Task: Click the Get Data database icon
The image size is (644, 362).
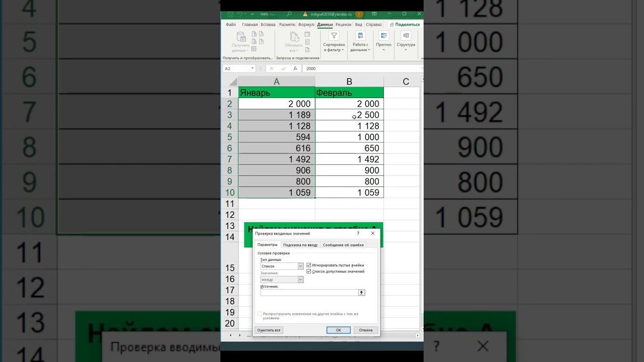Action: click(x=241, y=37)
